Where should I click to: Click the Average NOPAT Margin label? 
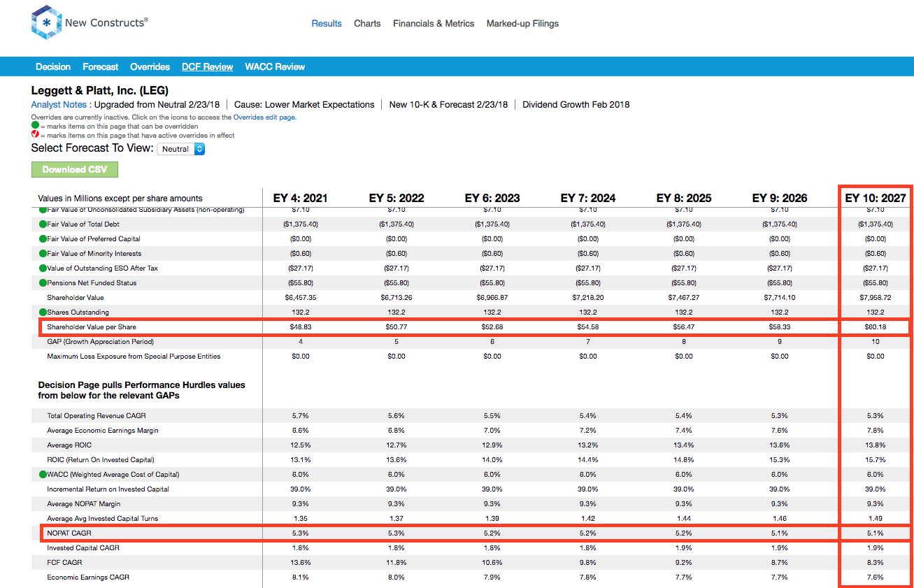click(84, 504)
